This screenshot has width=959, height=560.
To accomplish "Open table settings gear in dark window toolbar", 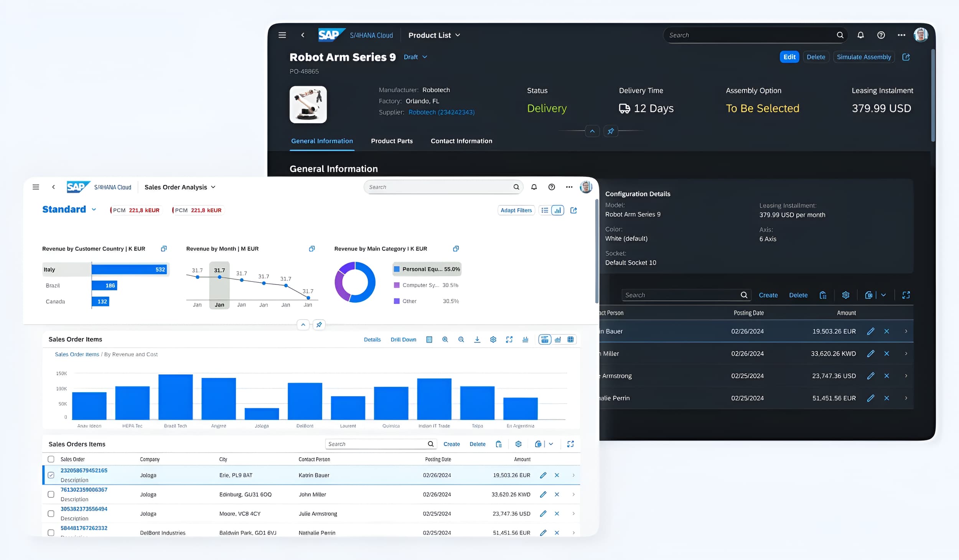I will coord(845,295).
